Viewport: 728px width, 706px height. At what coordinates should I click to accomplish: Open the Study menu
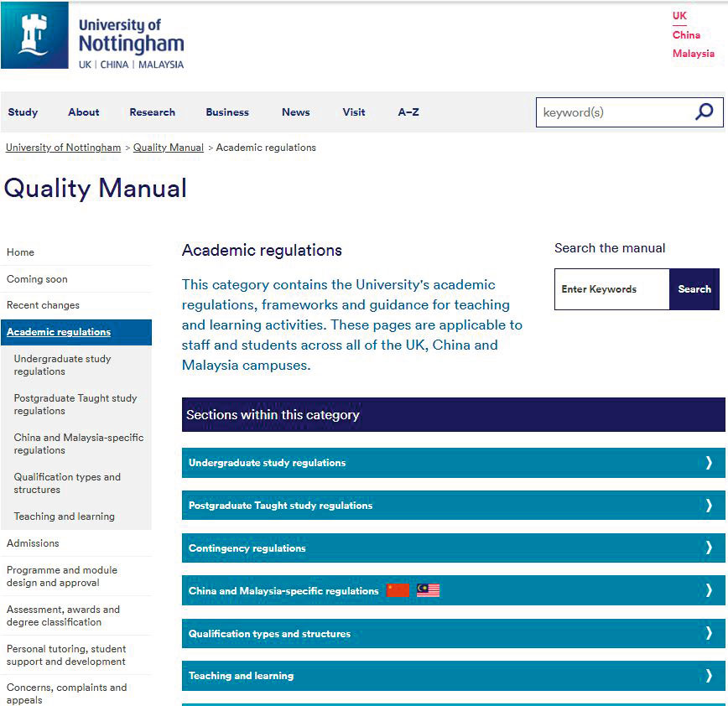tap(23, 112)
